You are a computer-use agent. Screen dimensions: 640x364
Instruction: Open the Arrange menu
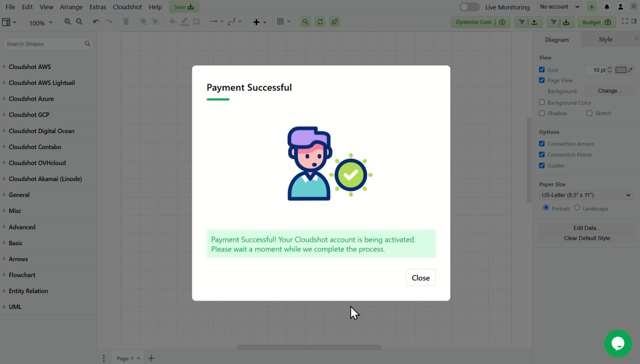[71, 7]
